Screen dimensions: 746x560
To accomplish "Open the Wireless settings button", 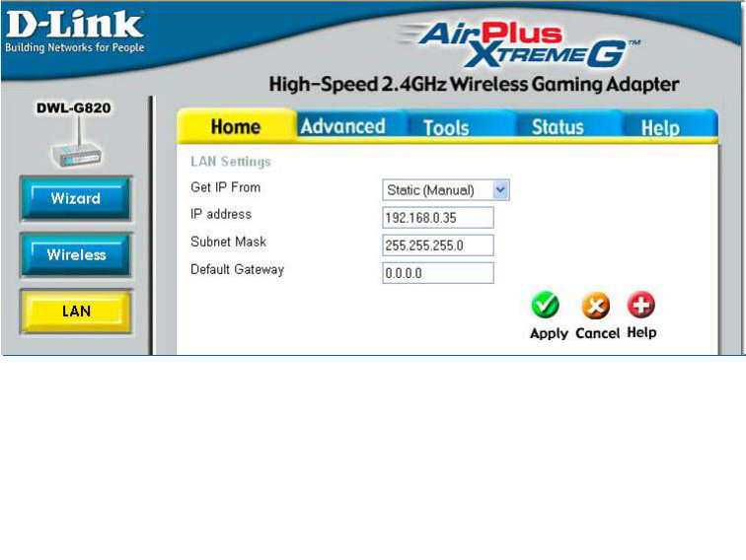I will coord(76,254).
